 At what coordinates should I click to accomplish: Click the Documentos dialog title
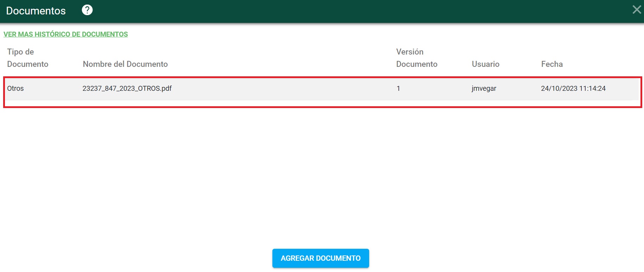pyautogui.click(x=36, y=11)
